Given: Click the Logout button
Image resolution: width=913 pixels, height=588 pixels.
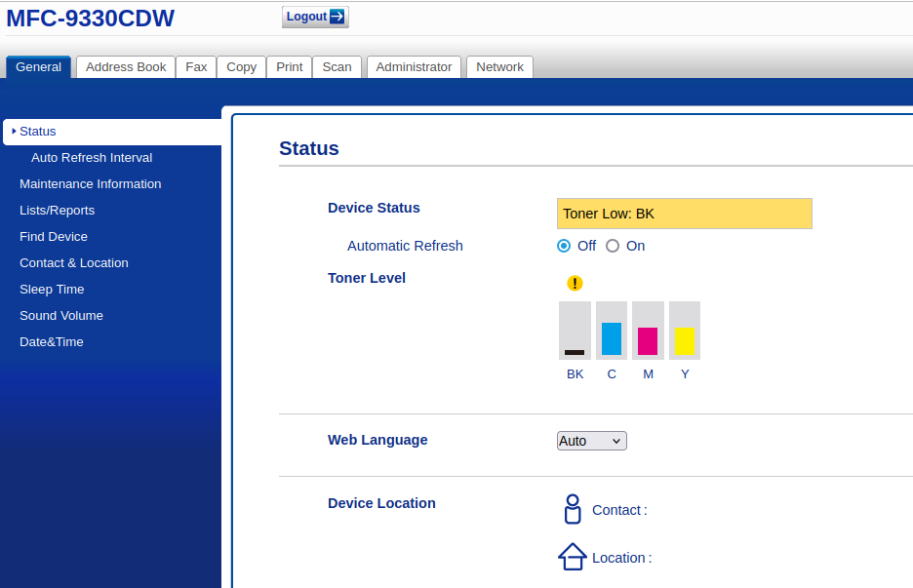Looking at the screenshot, I should [315, 17].
